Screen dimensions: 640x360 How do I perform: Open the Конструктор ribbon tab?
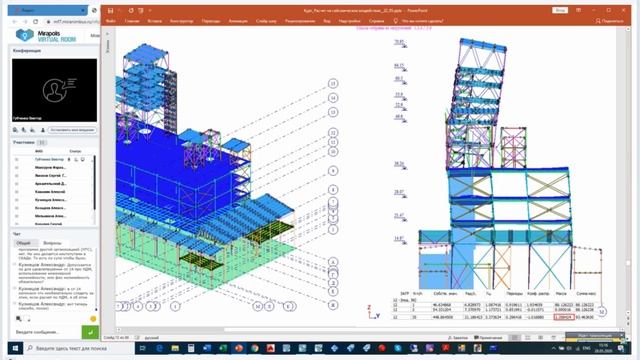[181, 21]
